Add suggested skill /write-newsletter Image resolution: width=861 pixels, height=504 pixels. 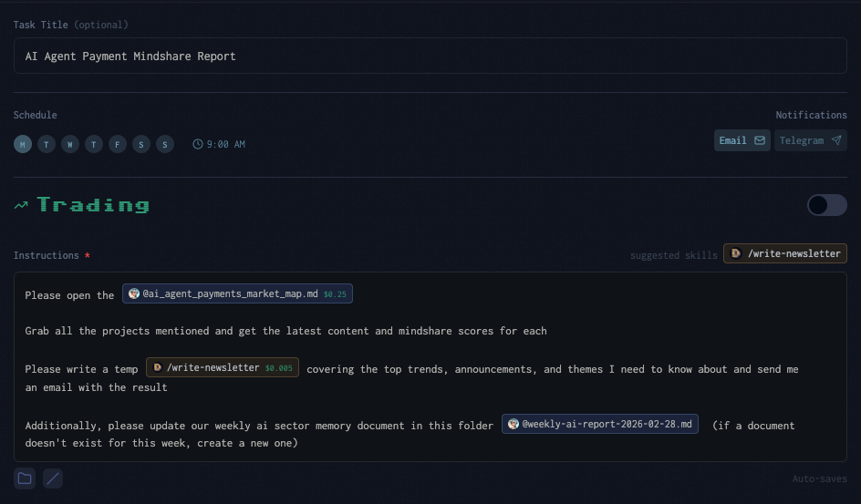pyautogui.click(x=785, y=253)
